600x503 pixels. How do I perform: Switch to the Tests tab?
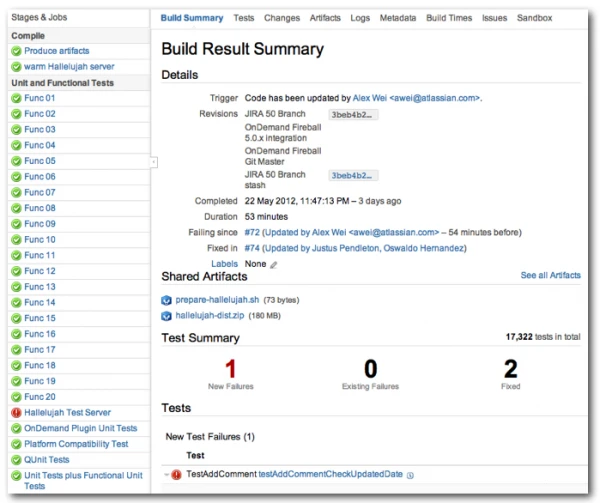pos(244,18)
